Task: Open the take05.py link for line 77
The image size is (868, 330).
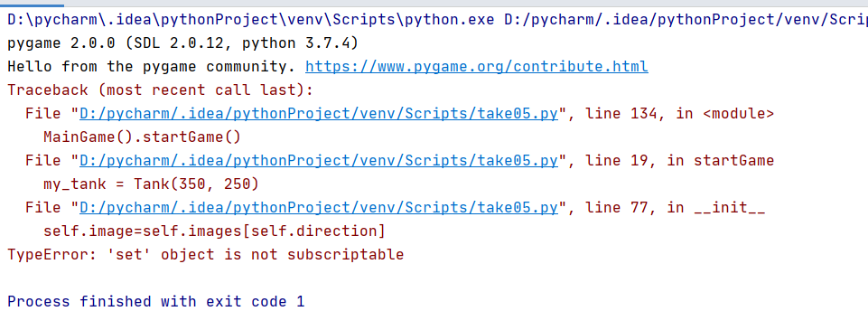Action: click(x=319, y=208)
